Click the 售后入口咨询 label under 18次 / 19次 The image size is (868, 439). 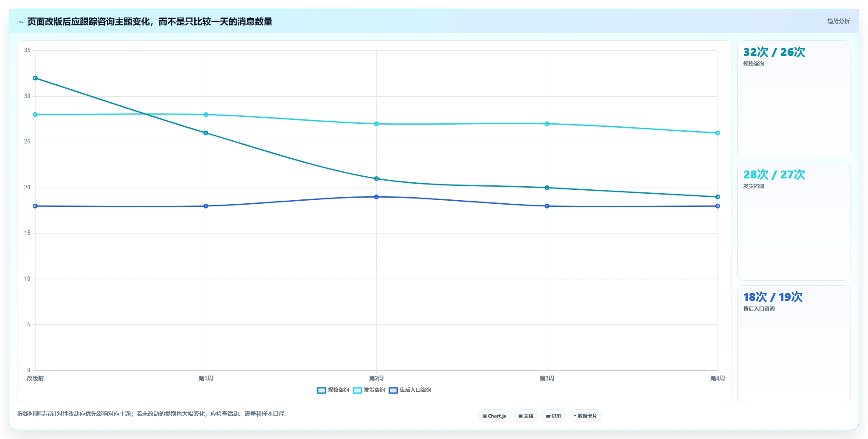[759, 309]
